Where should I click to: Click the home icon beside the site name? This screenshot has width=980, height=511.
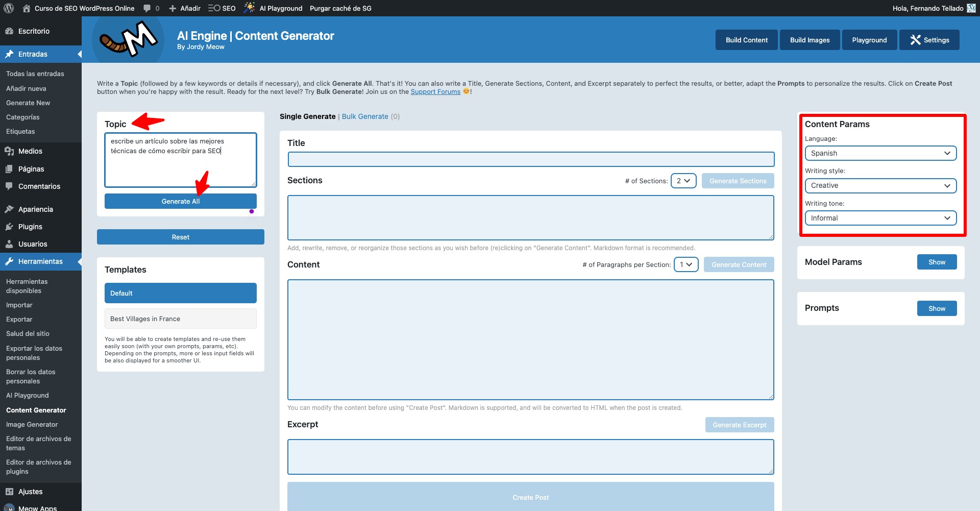27,8
